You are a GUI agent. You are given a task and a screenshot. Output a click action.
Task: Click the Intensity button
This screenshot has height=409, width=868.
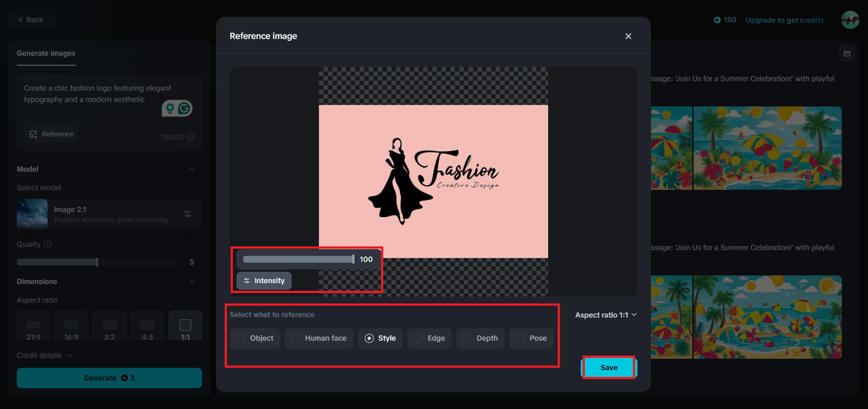pos(264,281)
